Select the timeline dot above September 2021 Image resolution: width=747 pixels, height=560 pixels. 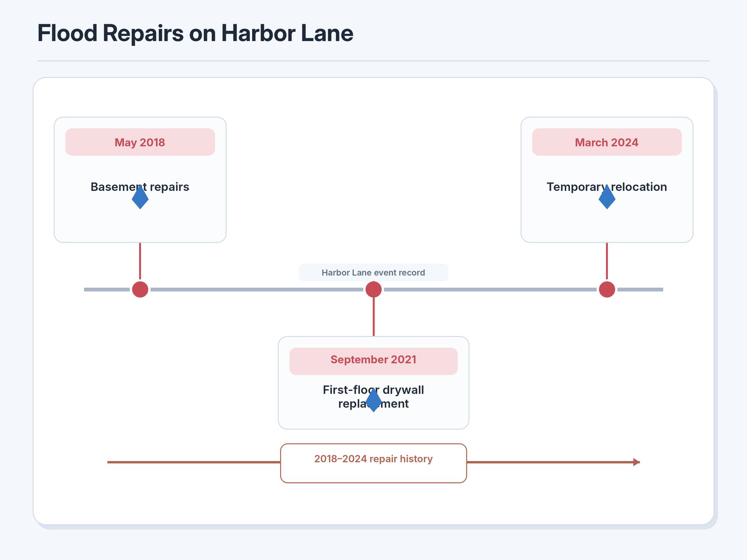tap(373, 289)
